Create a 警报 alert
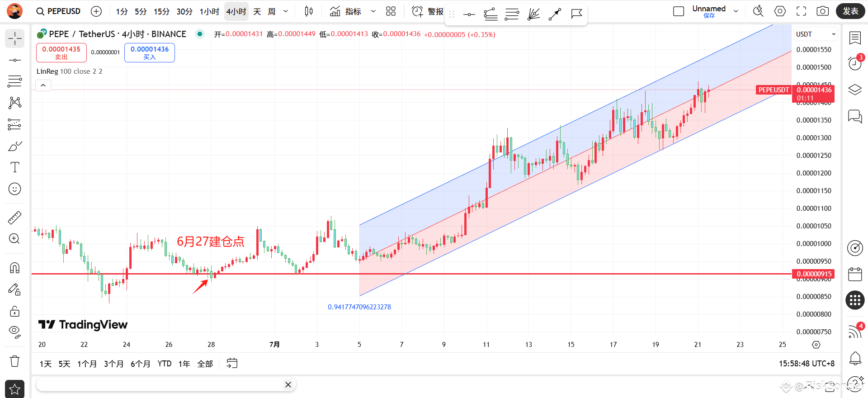Image resolution: width=868 pixels, height=398 pixels. coord(428,11)
